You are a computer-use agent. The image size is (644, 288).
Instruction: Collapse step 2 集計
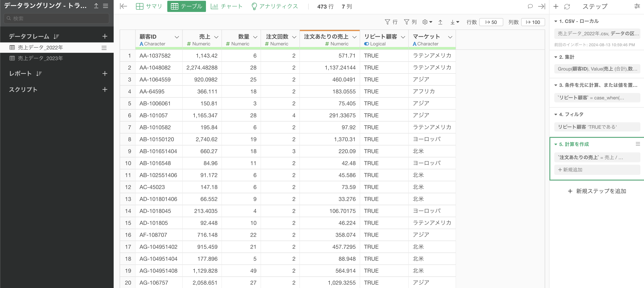556,57
